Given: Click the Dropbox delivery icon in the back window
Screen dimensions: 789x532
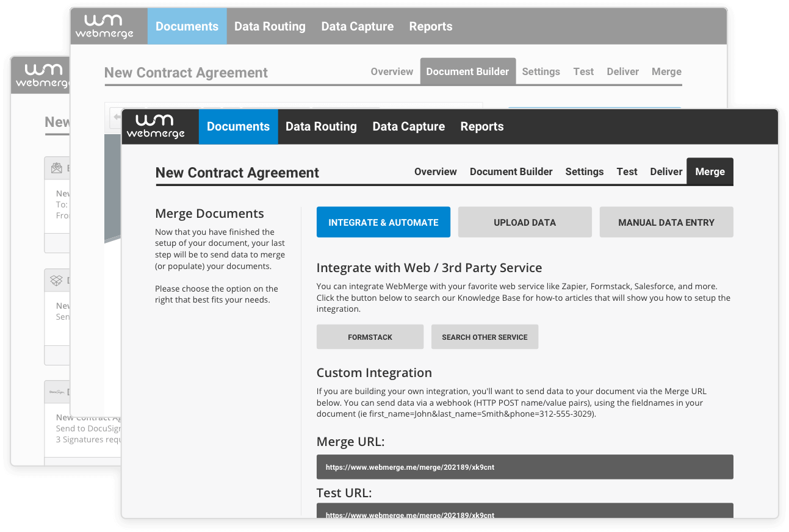Looking at the screenshot, I should tap(57, 281).
